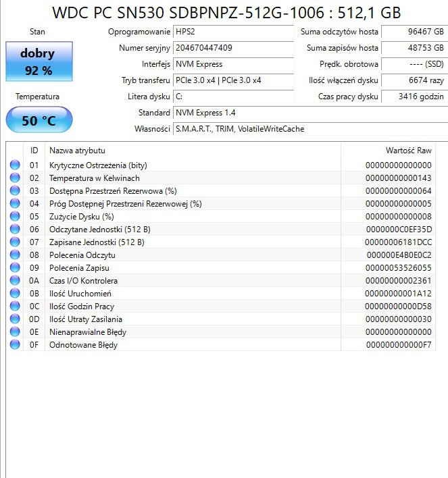
Task: Select 'Próg Dostępnej Przestrzeni Rezerwowej (%)' text
Action: (126, 204)
